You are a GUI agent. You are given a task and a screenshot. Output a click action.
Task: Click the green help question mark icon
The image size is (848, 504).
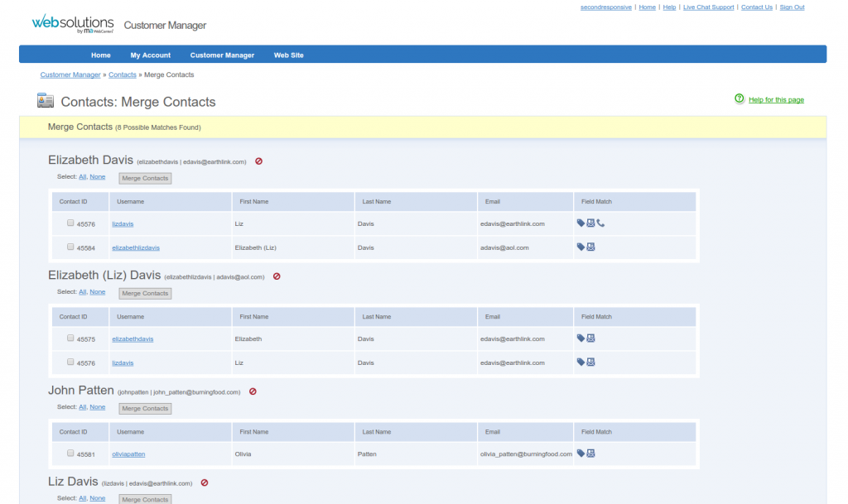tap(740, 98)
